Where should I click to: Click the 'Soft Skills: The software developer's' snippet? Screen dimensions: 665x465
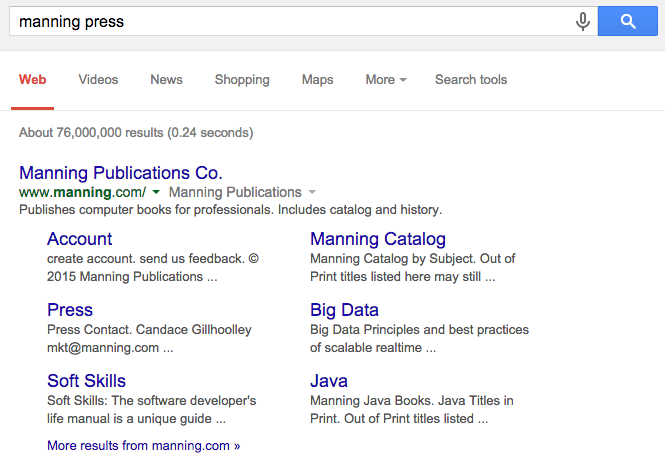coord(151,401)
